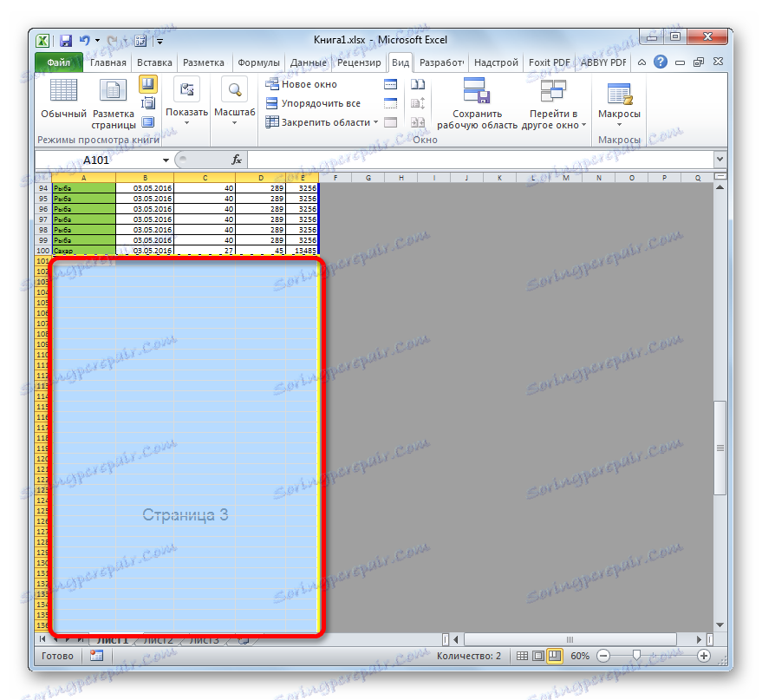This screenshot has width=762, height=700.
Task: Switch to Page Layout view from status bar
Action: pyautogui.click(x=538, y=656)
